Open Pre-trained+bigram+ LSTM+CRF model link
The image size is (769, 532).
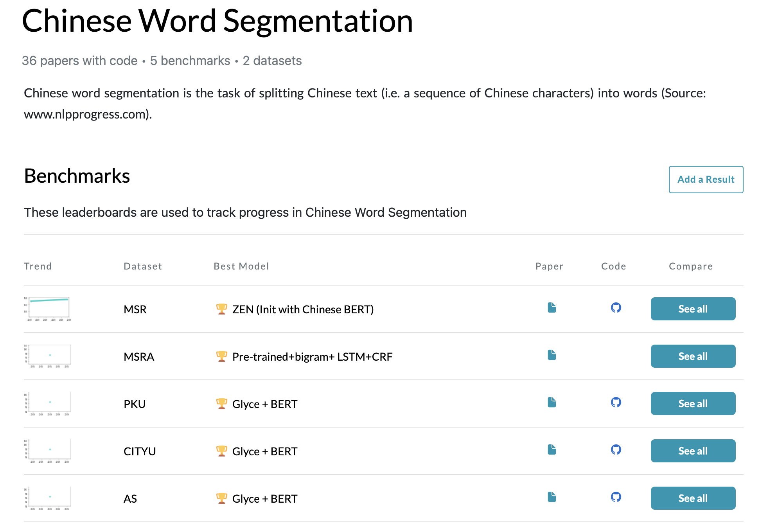312,357
